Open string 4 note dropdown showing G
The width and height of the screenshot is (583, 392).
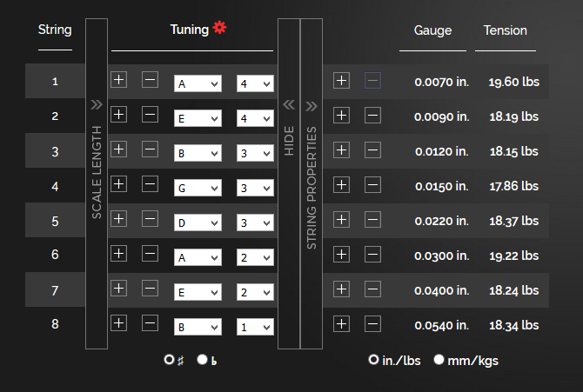[x=198, y=188]
